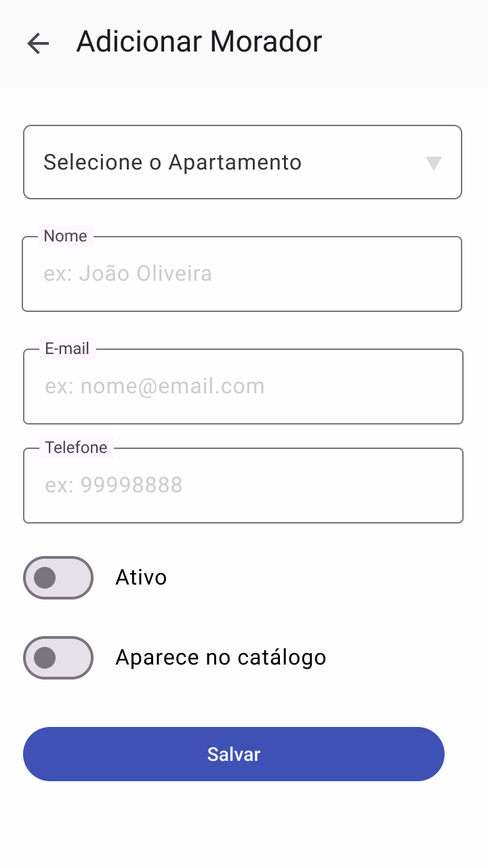Image resolution: width=488 pixels, height=868 pixels.
Task: Click the Telefone floating field label
Action: 76,448
